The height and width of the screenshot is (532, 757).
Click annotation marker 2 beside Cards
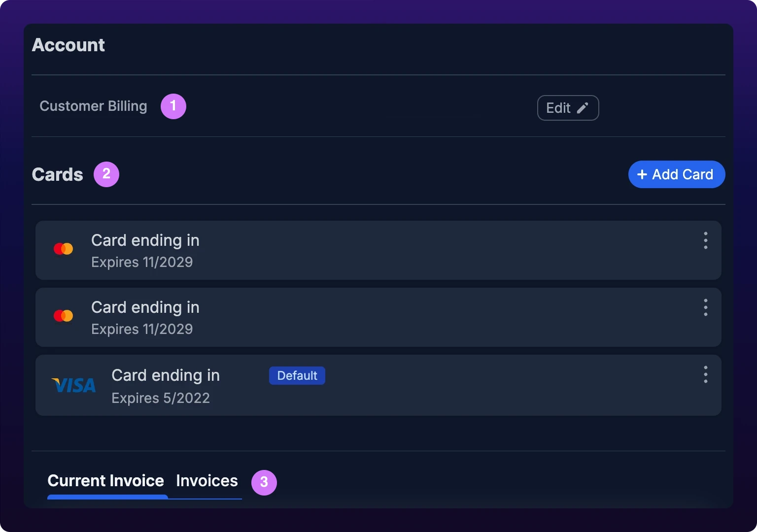pyautogui.click(x=106, y=174)
